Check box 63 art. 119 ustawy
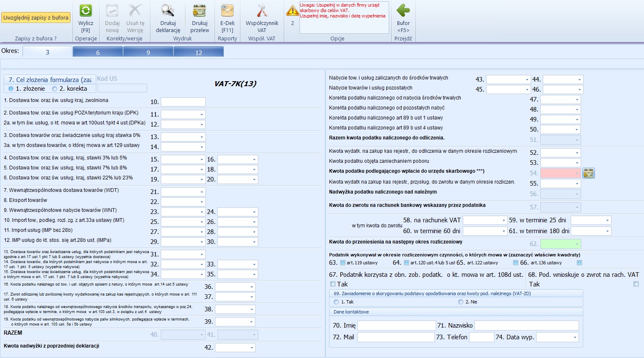The image size is (644, 358). coord(343,263)
